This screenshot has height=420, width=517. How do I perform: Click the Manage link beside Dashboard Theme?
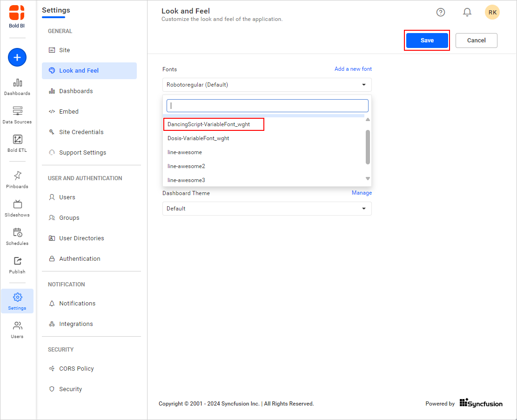[x=362, y=192]
